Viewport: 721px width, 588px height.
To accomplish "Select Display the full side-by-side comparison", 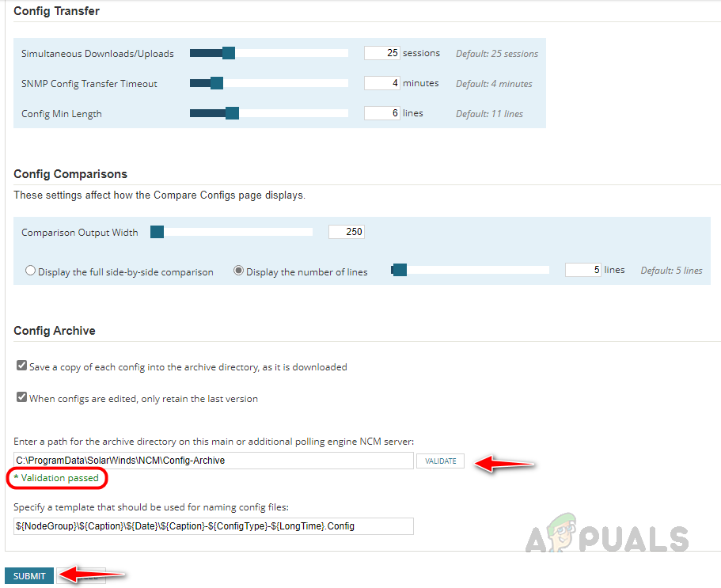I will (30, 271).
